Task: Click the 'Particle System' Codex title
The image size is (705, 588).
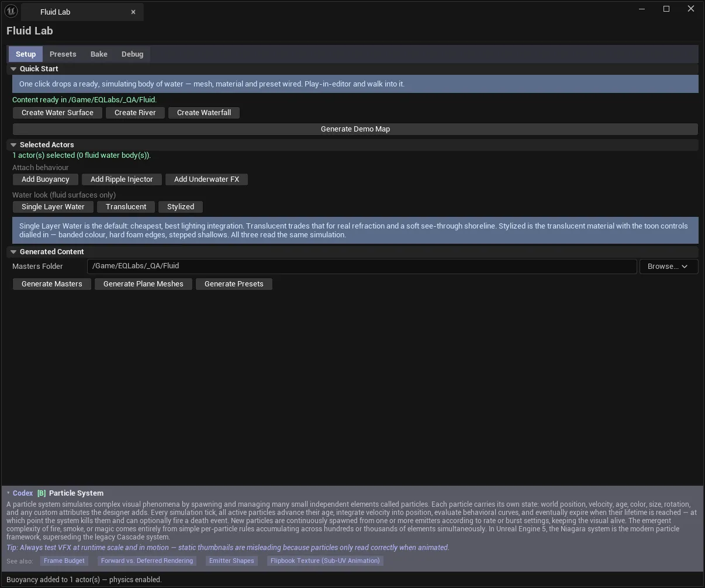Action: [76, 493]
